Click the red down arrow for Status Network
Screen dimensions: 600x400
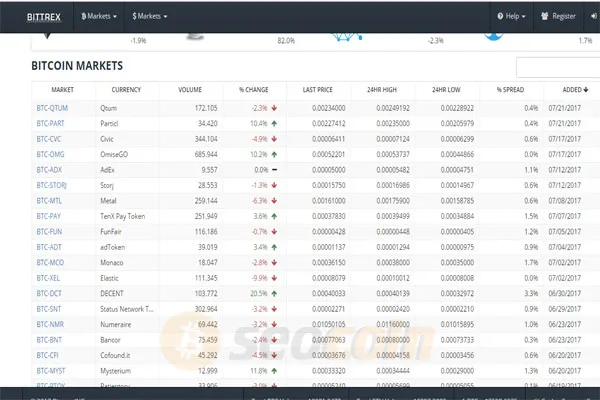(274, 309)
